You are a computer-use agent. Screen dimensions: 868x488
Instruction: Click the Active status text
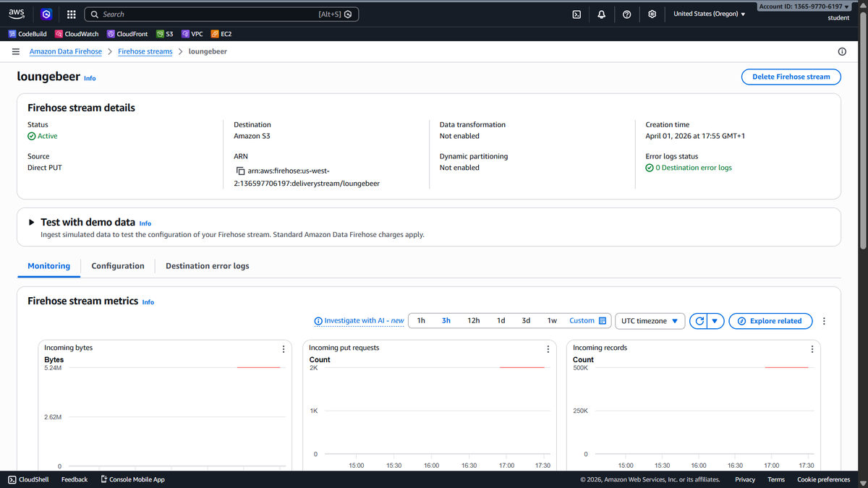pos(47,136)
